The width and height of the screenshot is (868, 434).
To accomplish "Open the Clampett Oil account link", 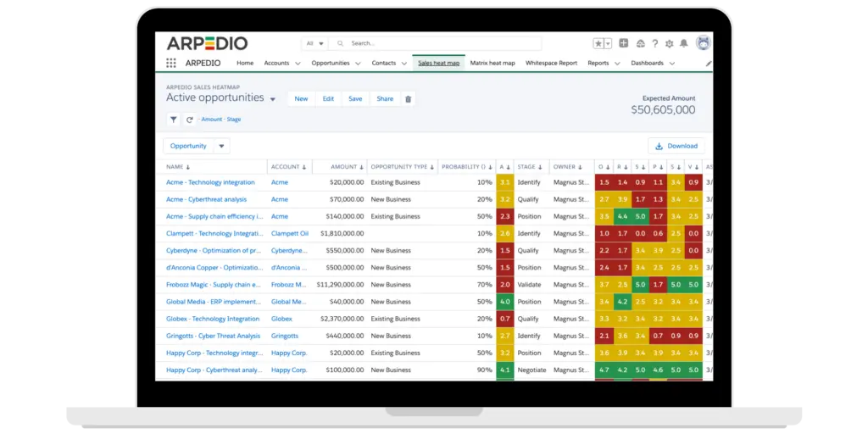I will pyautogui.click(x=290, y=234).
